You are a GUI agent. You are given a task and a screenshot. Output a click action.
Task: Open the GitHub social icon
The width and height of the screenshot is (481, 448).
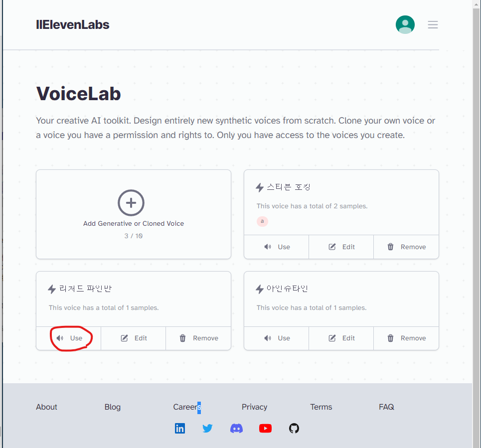tap(294, 429)
